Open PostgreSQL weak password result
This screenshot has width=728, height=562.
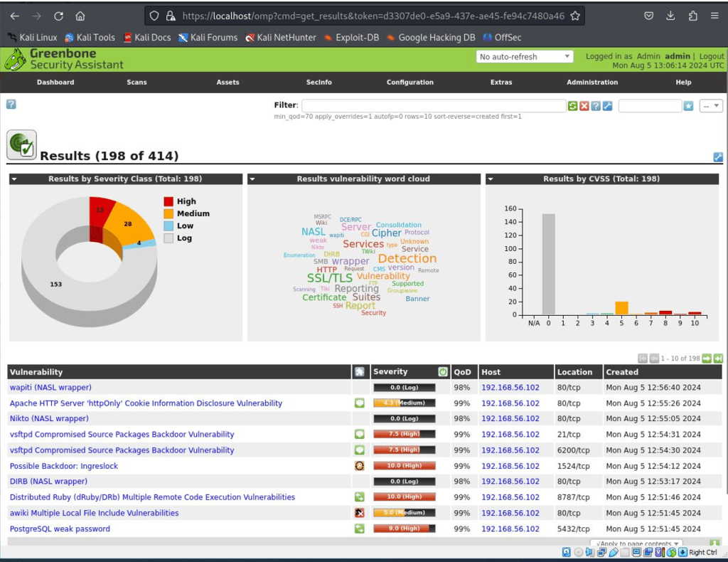tap(60, 529)
